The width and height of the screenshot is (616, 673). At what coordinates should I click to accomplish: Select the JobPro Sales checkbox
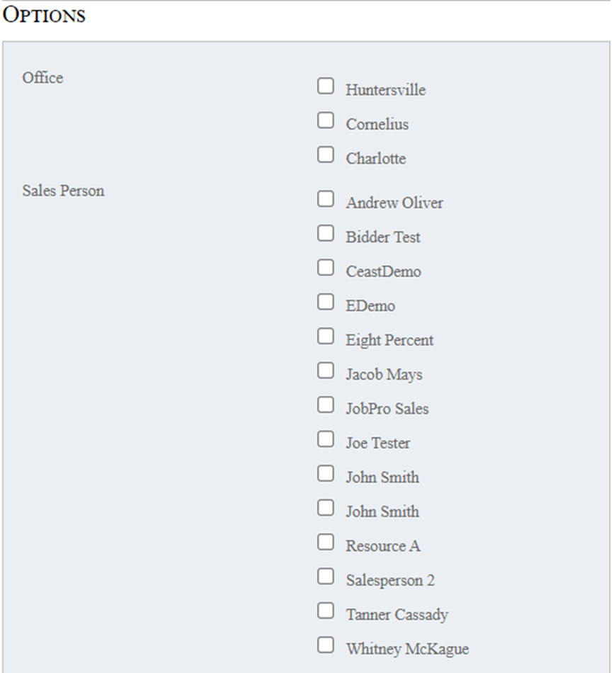325,405
